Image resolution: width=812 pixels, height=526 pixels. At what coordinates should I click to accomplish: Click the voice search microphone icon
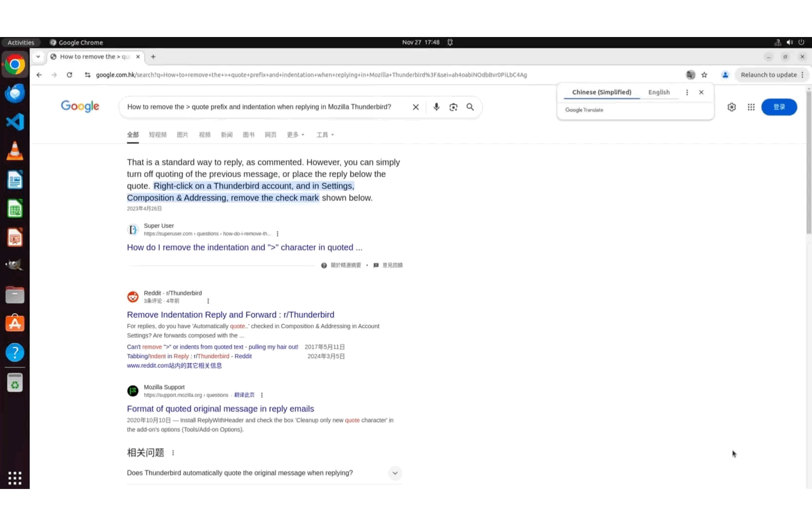point(436,107)
